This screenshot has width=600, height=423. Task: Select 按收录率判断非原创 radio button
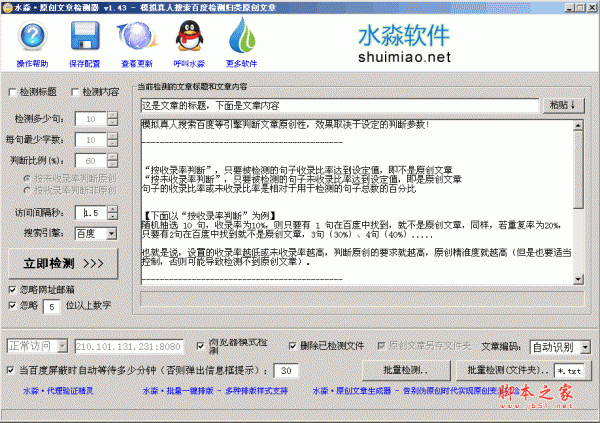(27, 190)
